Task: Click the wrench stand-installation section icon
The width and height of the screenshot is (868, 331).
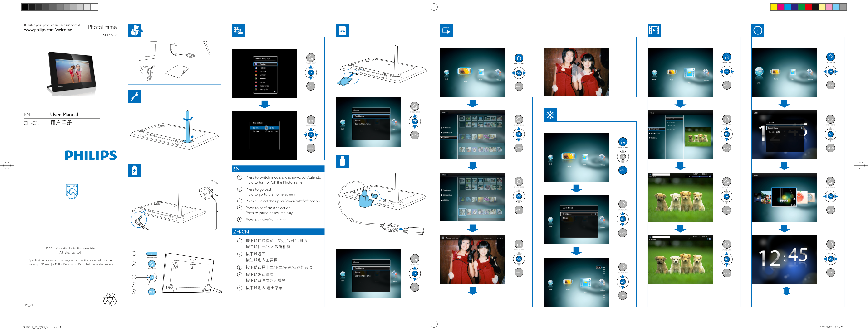Action: (134, 97)
